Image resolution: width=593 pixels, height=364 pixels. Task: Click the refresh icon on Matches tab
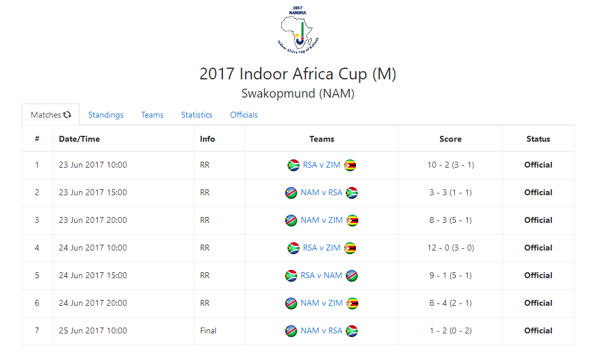click(x=67, y=115)
